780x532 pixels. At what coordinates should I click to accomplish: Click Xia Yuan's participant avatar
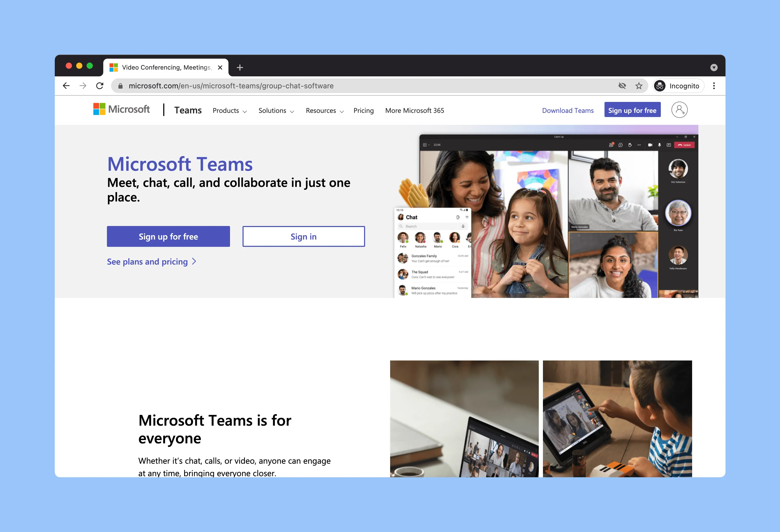[x=678, y=213]
